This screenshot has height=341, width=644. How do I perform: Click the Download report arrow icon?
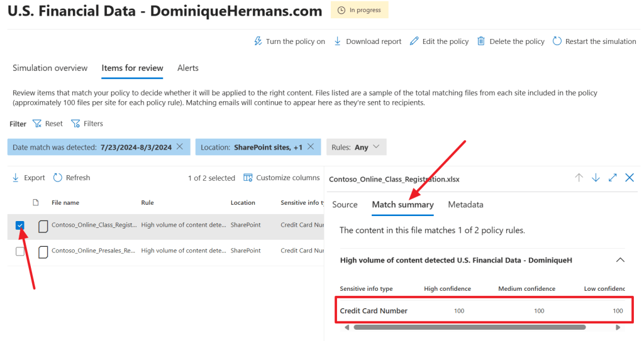click(337, 41)
